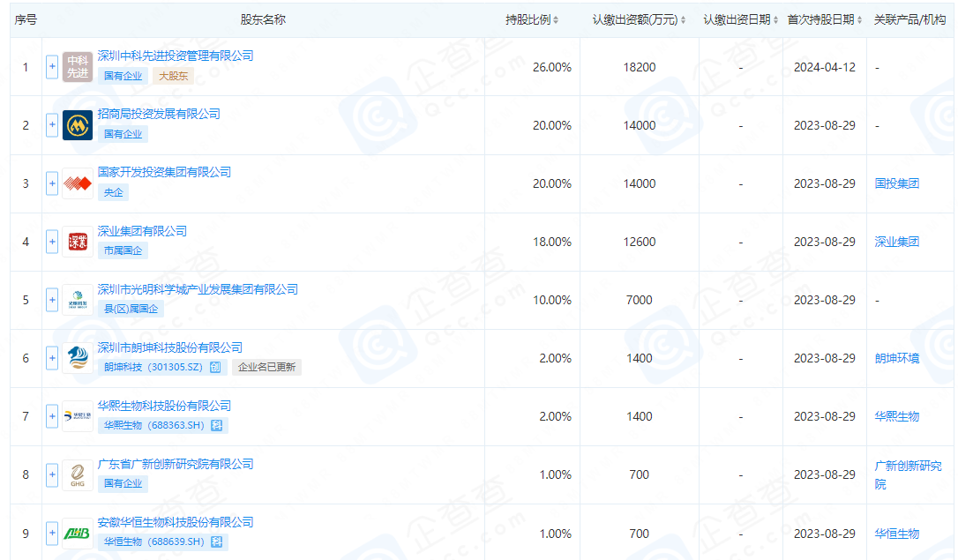Open 华恒生物 related institution link
958x560 pixels.
[896, 534]
